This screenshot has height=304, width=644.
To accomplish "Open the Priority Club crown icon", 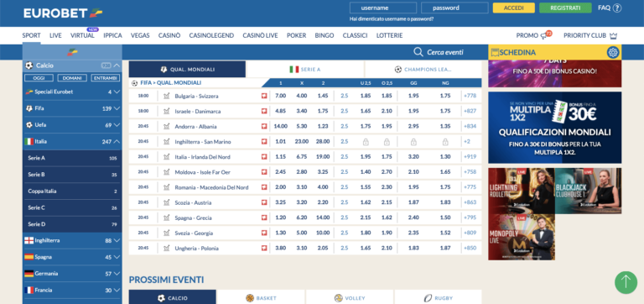I will coord(614,36).
